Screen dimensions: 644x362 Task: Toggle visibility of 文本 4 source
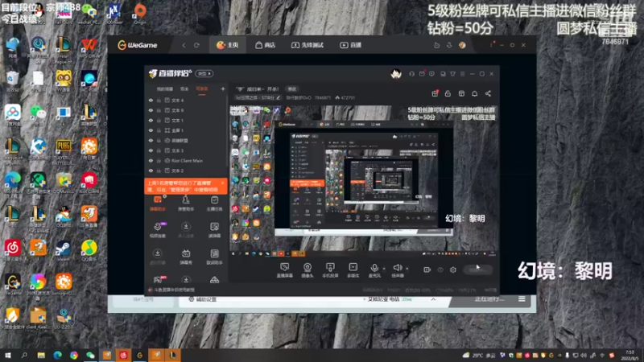pos(151,100)
